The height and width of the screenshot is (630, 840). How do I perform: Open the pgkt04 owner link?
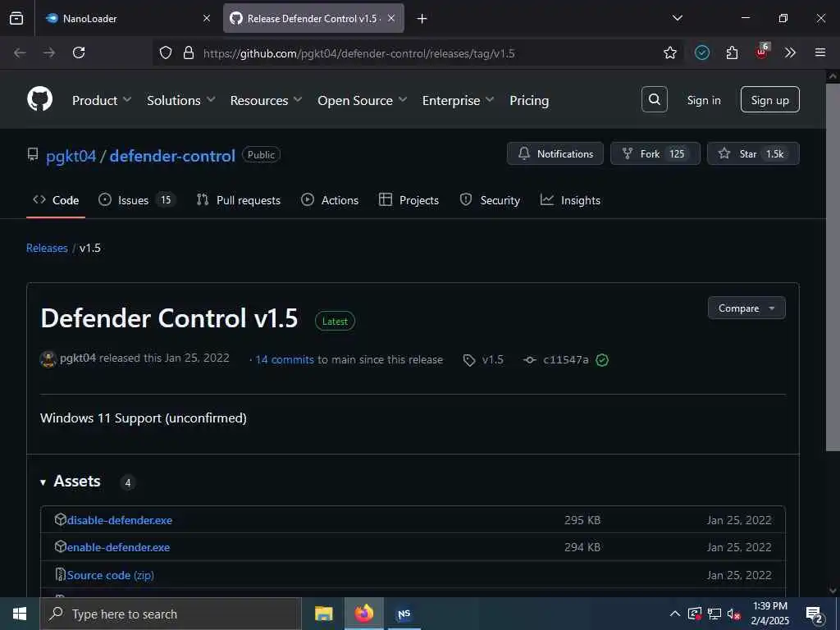tap(71, 156)
